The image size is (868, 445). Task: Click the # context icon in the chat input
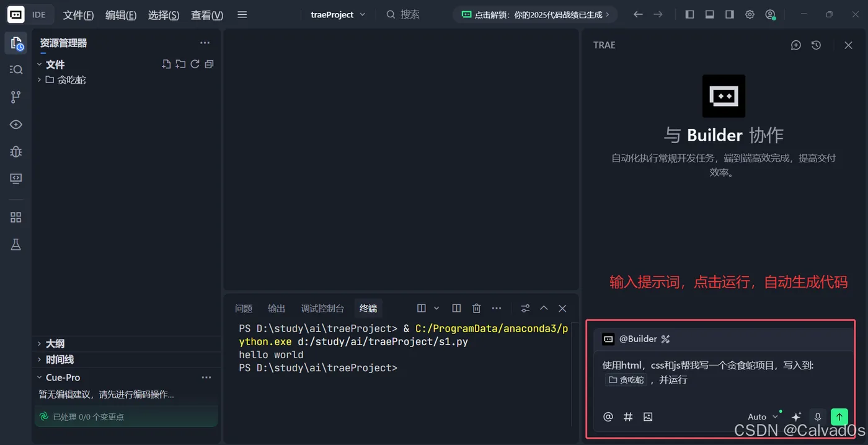[628, 417]
